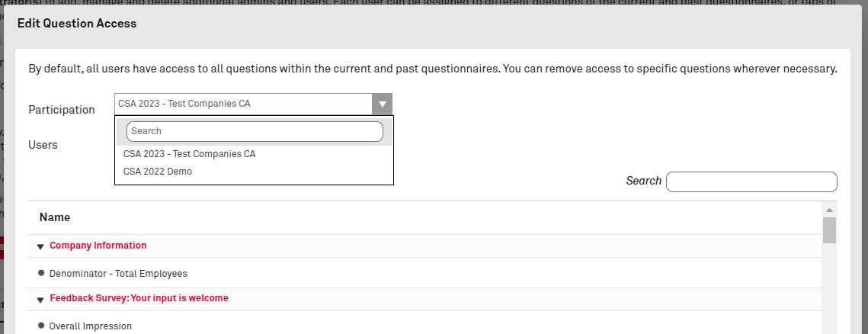This screenshot has height=334, width=868.
Task: Click the questions list scrollbar thumb
Action: click(829, 230)
